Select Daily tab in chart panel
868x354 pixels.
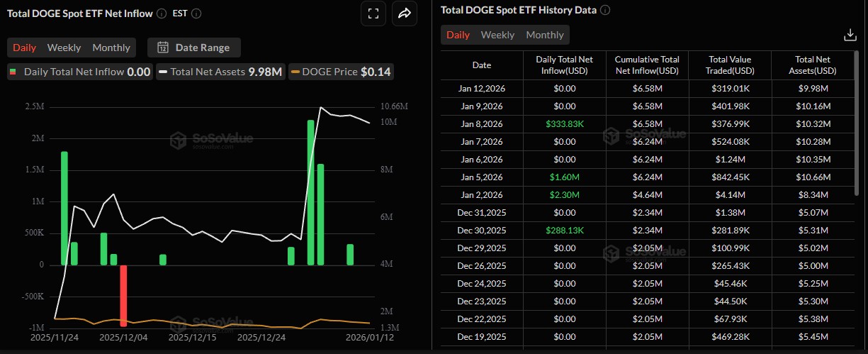(24, 48)
